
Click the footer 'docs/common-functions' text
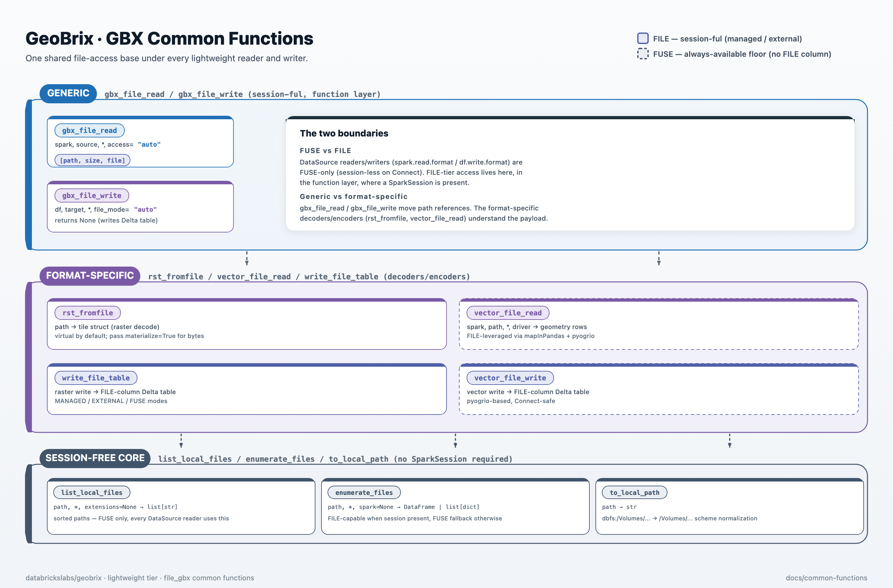coord(827,578)
